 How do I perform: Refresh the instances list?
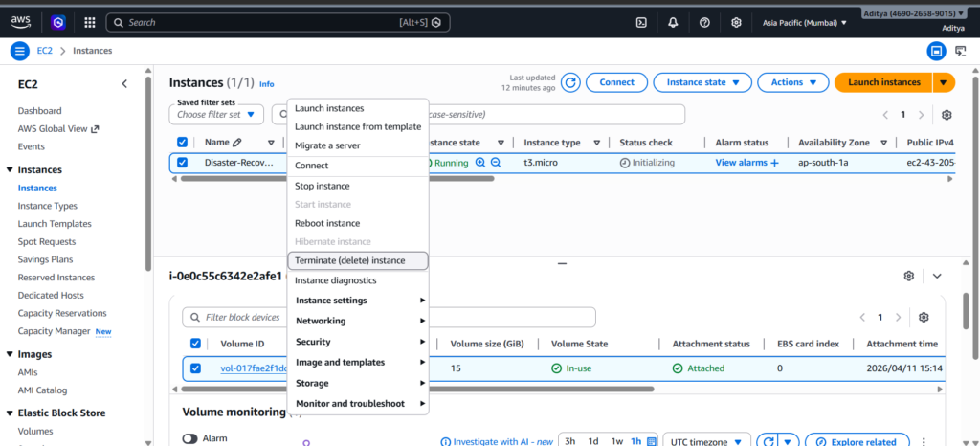pos(570,82)
